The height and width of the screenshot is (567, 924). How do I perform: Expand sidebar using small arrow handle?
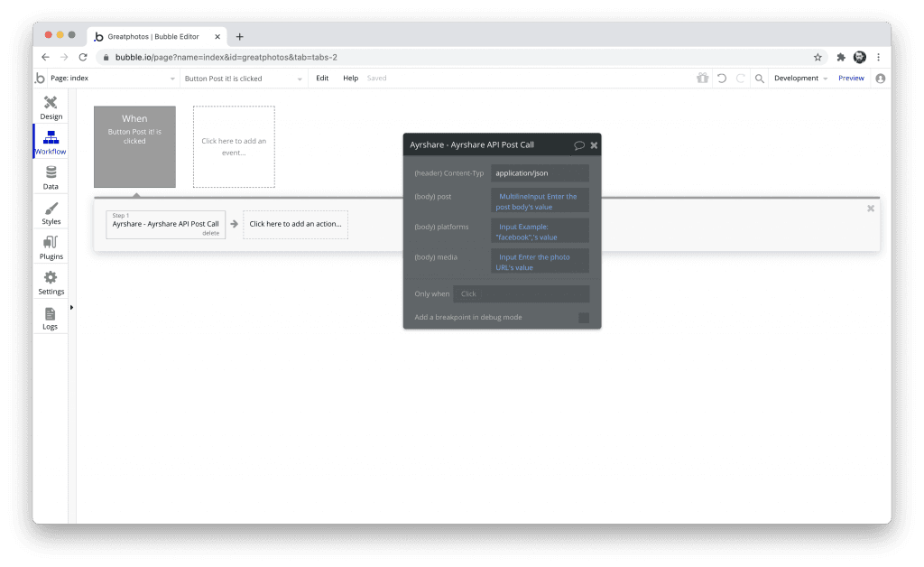[x=72, y=307]
